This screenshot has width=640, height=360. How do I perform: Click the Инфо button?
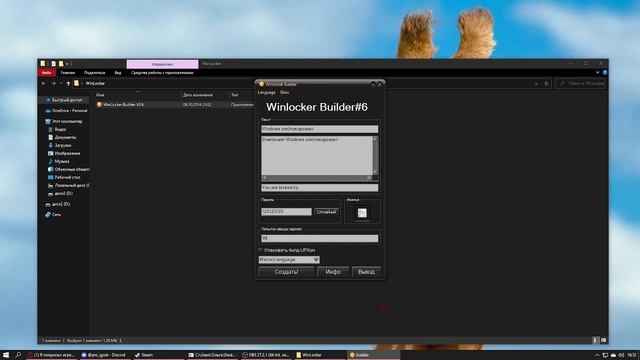tap(333, 272)
